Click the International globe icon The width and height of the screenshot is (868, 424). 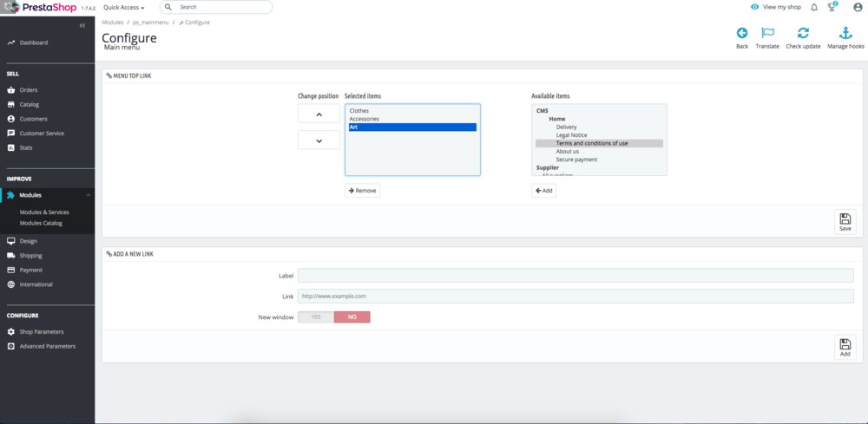coord(11,284)
